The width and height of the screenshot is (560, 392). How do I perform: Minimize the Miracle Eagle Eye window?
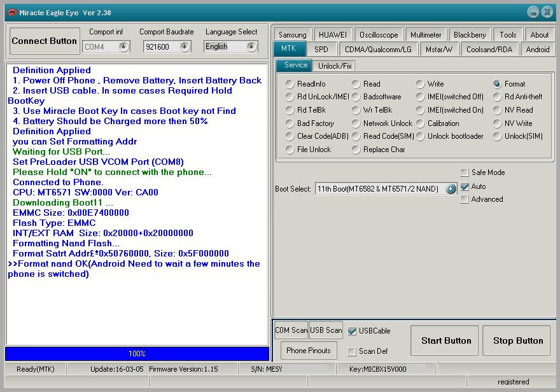(x=533, y=13)
